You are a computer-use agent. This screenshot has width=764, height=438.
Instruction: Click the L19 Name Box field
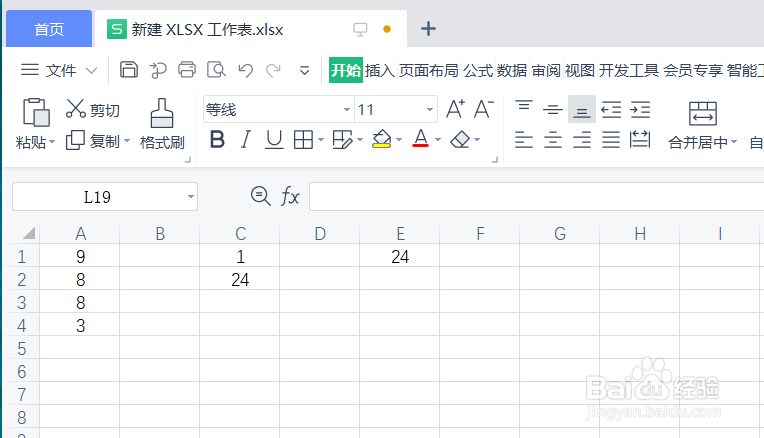[97, 197]
